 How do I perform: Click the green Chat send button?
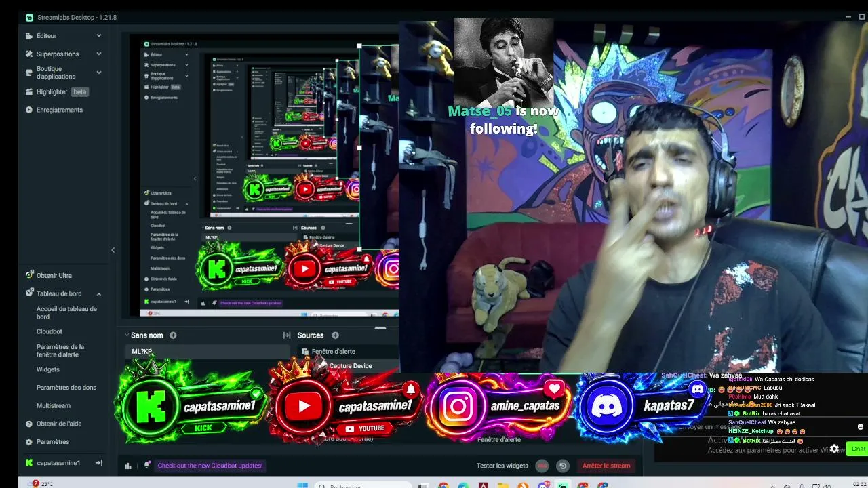[859, 449]
